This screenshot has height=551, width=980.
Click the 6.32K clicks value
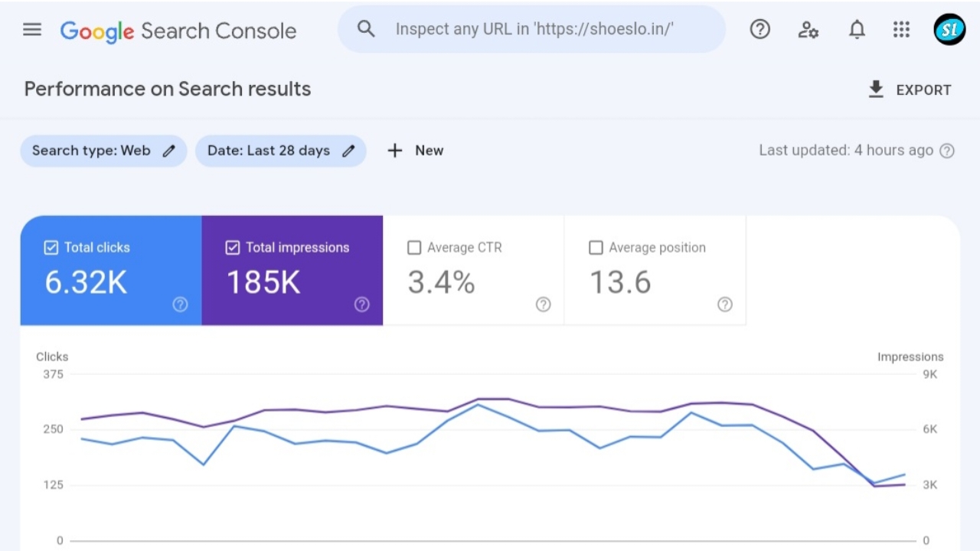pyautogui.click(x=86, y=282)
